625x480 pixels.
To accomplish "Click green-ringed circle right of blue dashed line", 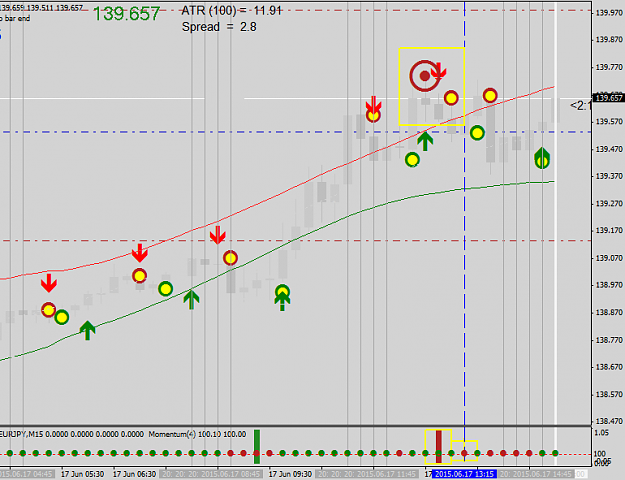I will [477, 133].
